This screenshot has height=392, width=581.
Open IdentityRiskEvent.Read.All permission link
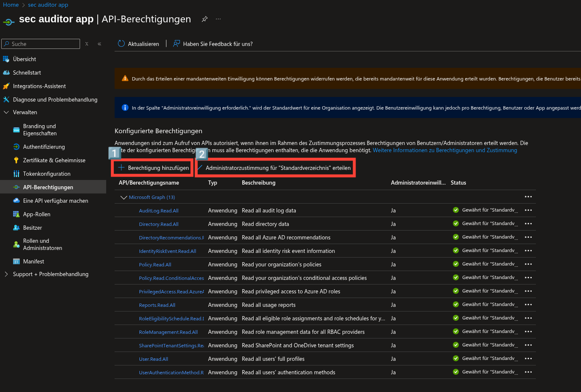point(168,251)
